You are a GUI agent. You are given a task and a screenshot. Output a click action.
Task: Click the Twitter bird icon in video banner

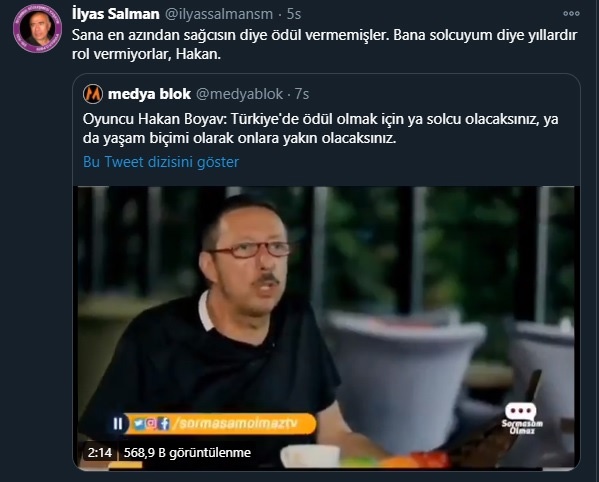click(x=139, y=424)
